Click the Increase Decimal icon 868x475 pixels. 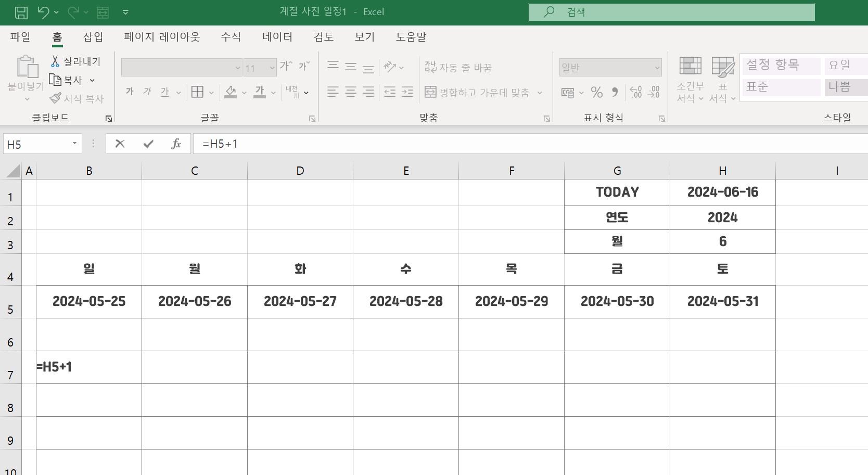tap(636, 92)
